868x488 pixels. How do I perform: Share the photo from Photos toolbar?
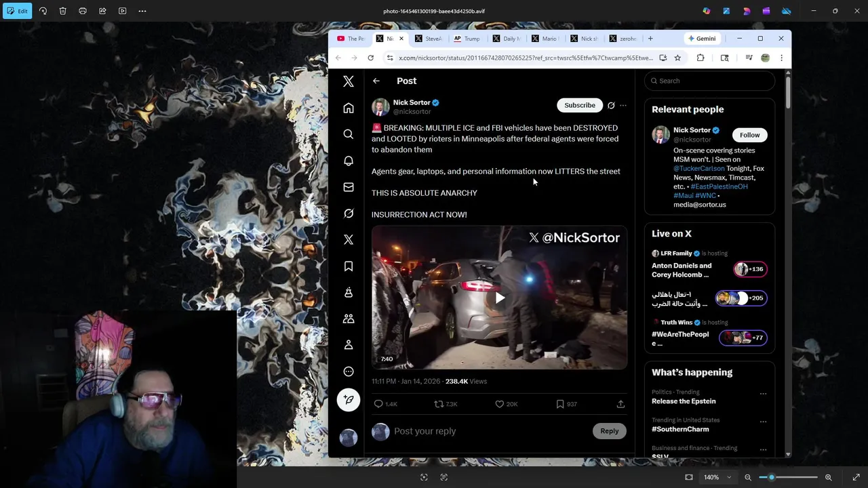[x=102, y=11]
